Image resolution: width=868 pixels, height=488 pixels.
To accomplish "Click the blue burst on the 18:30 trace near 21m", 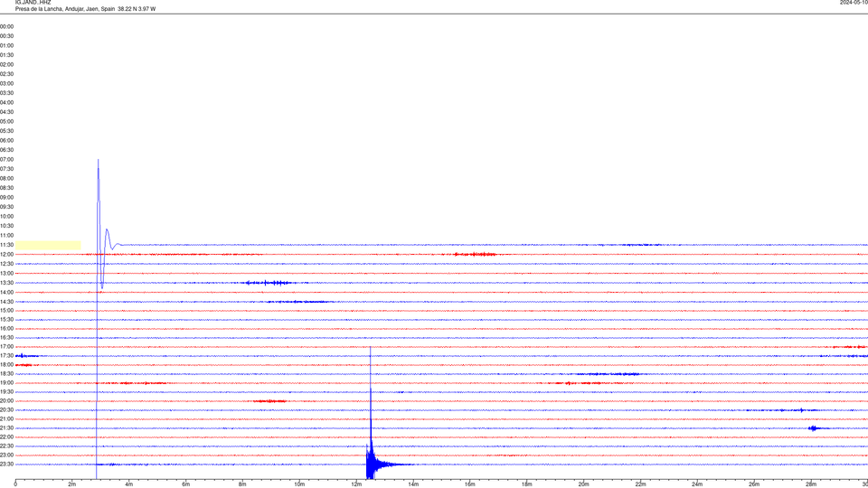I will [x=608, y=374].
